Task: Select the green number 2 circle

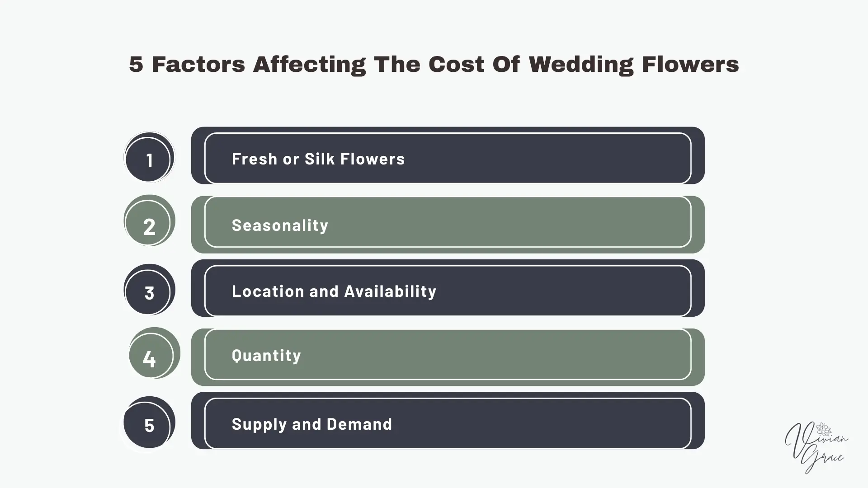Action: pos(149,222)
